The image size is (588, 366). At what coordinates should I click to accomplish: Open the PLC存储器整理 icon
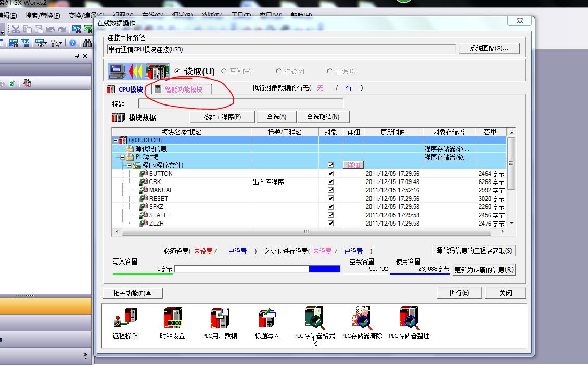409,318
